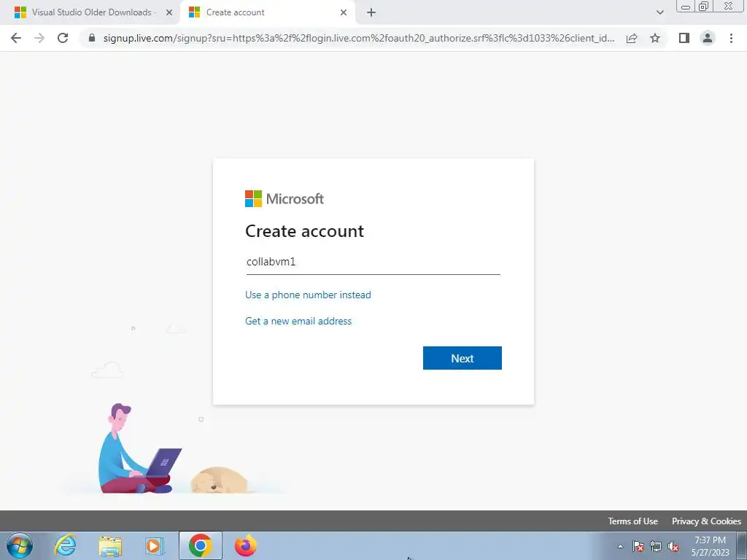
Task: Reload the signup page
Action: (63, 38)
